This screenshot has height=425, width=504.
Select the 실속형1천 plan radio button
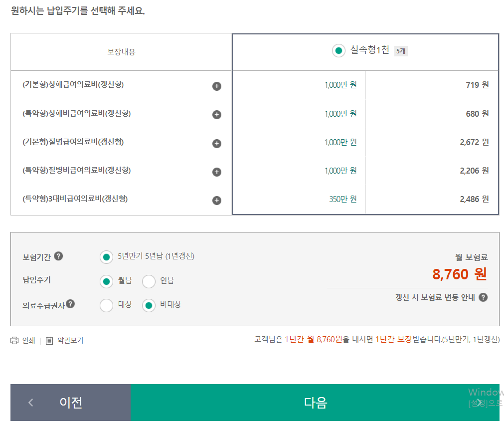[338, 50]
